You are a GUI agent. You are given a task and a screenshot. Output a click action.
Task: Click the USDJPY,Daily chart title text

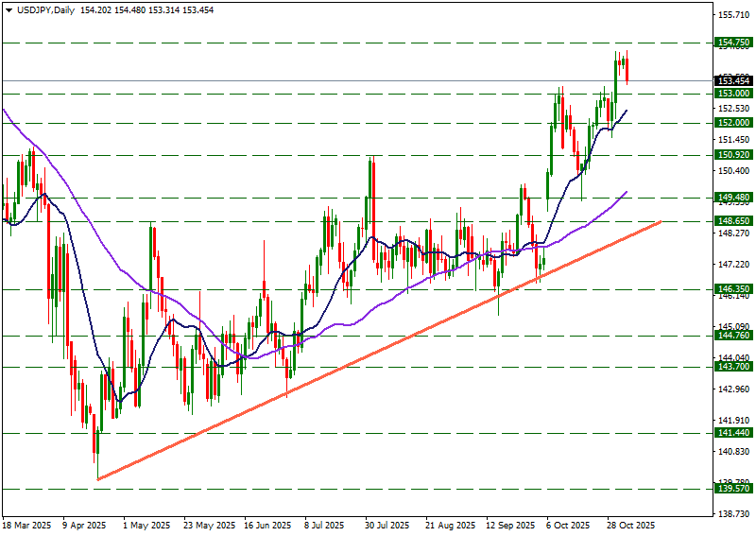(x=47, y=9)
